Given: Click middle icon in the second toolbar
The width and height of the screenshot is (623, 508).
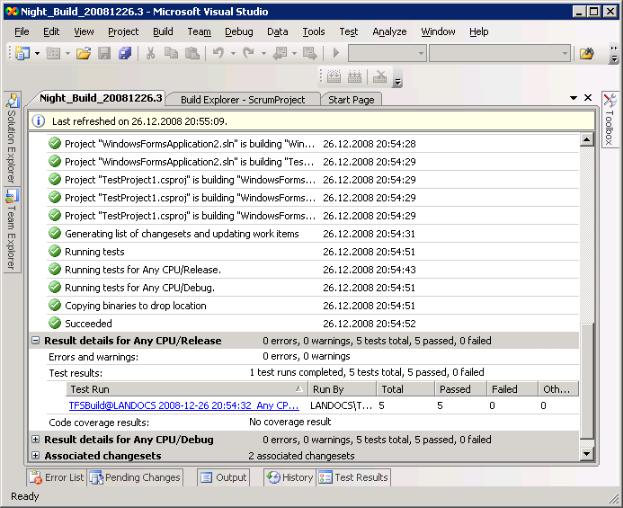Looking at the screenshot, I should pos(355,77).
